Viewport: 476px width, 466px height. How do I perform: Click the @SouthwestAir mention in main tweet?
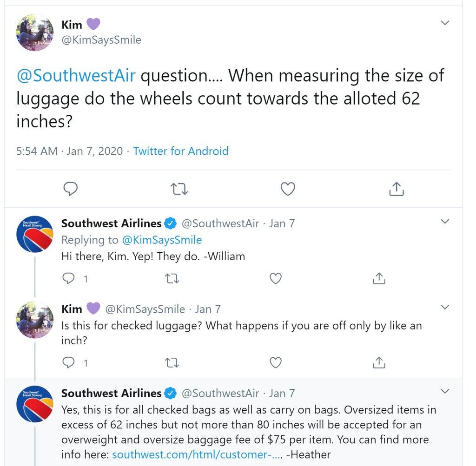(76, 75)
